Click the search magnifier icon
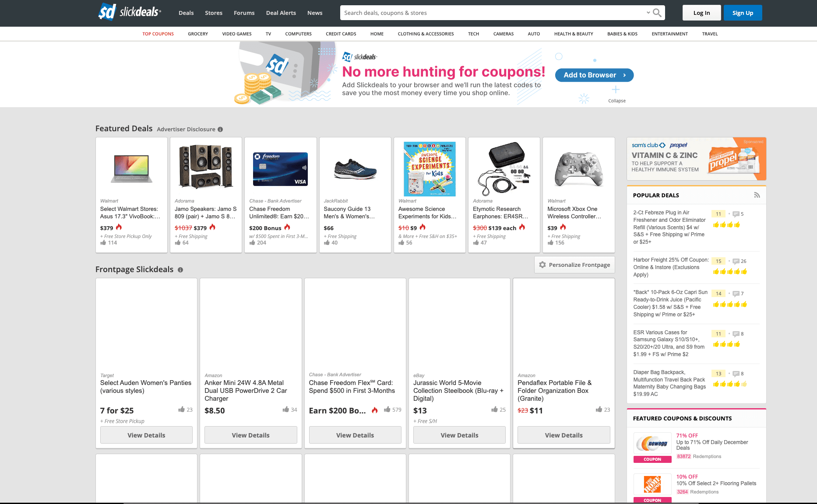The image size is (817, 504). click(x=657, y=13)
